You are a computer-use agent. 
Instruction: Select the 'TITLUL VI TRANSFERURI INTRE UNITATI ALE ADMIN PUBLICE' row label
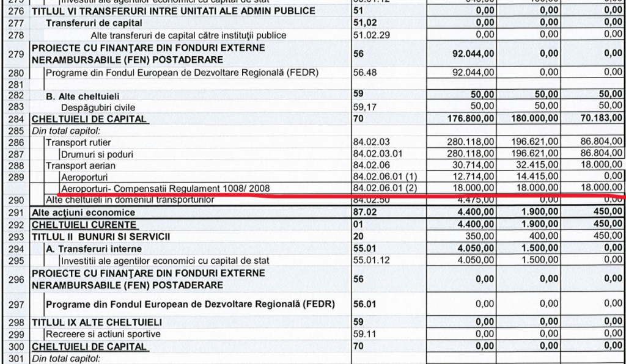[173, 11]
